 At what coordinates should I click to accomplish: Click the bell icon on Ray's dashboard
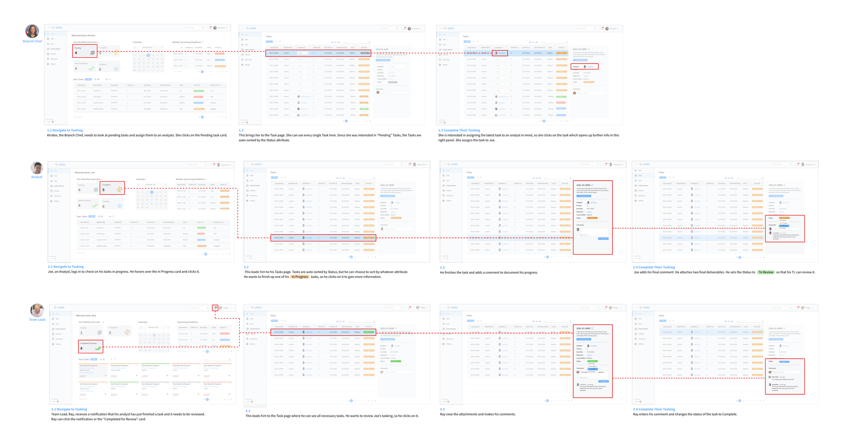point(215,308)
